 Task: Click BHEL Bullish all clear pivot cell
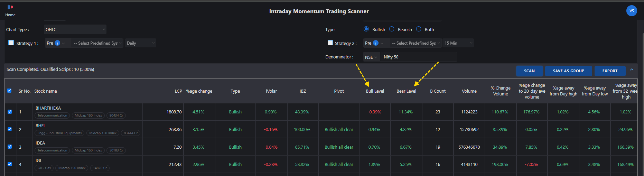(339, 130)
